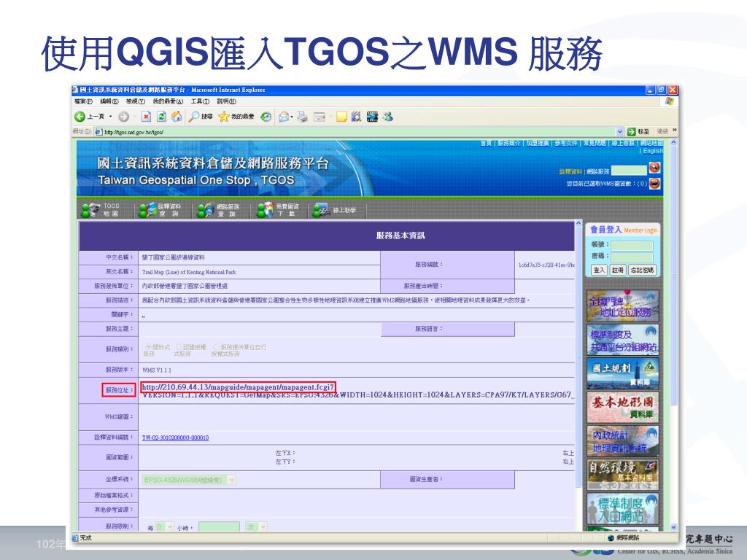Click the Search (搜尋) magnifier toolbar button
This screenshot has width=747, height=560.
(x=201, y=117)
